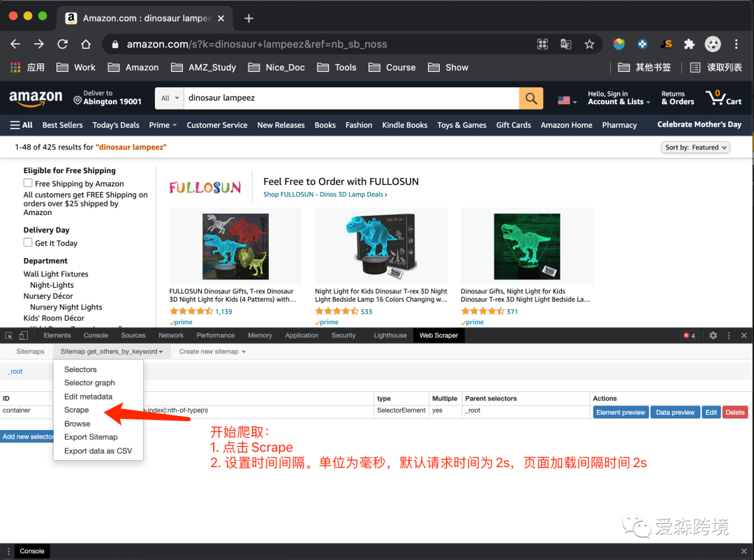Viewport: 754px width, 560px height.
Task: Expand the Sort by Featured dropdown
Action: click(x=695, y=147)
